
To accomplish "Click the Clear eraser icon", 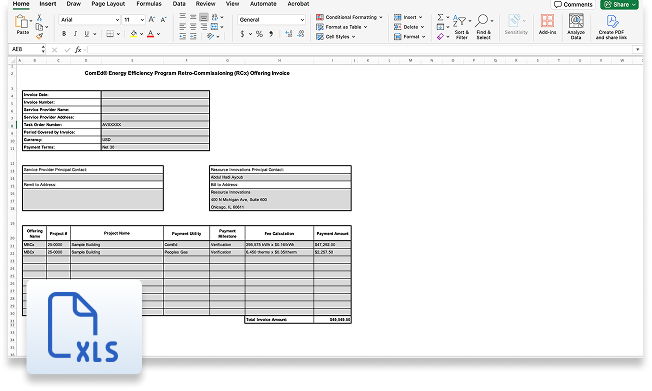I will tap(440, 37).
